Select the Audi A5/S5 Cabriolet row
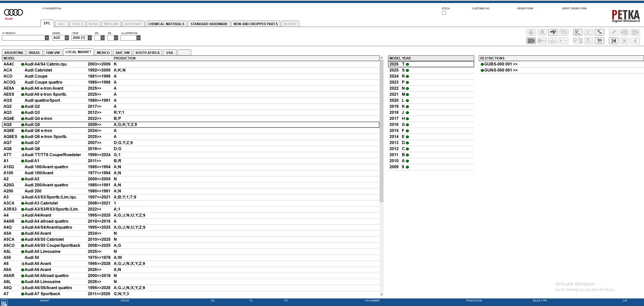This screenshot has width=644, height=306. pos(191,239)
